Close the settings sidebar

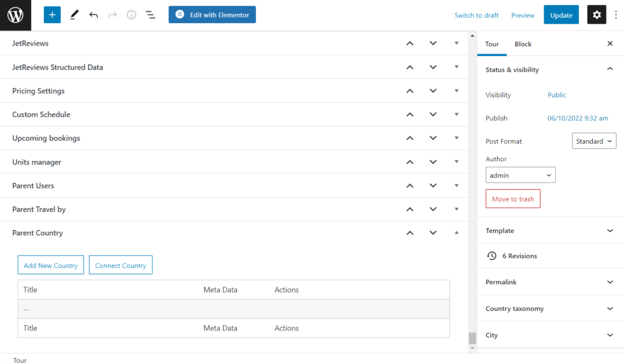tap(610, 43)
